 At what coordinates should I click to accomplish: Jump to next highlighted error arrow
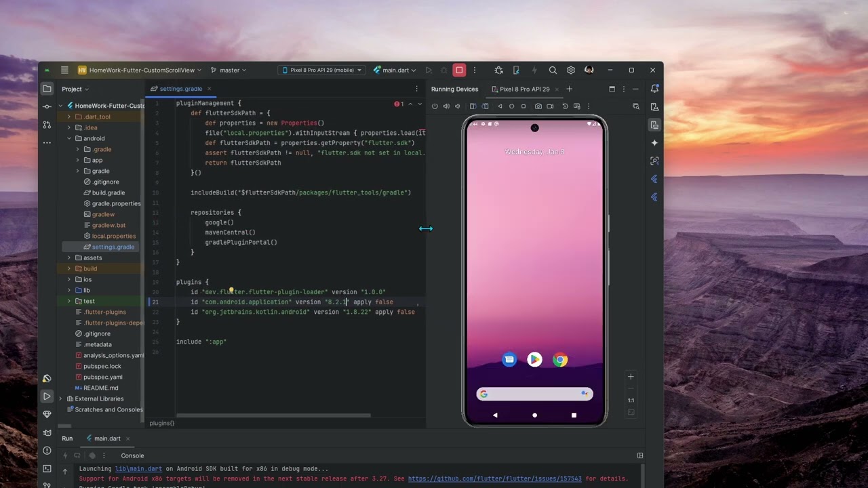(x=420, y=104)
